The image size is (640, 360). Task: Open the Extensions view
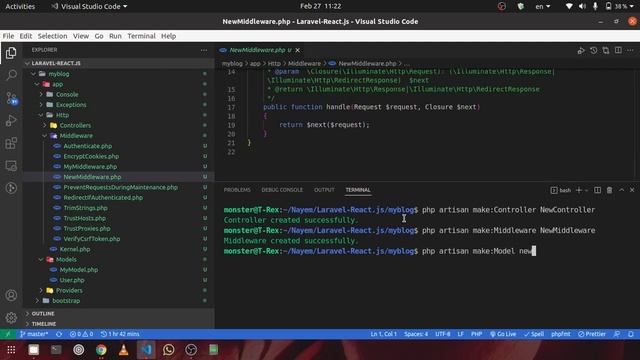coord(11,143)
